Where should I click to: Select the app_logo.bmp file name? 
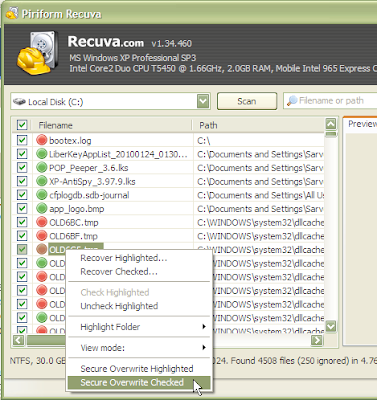[x=77, y=209]
